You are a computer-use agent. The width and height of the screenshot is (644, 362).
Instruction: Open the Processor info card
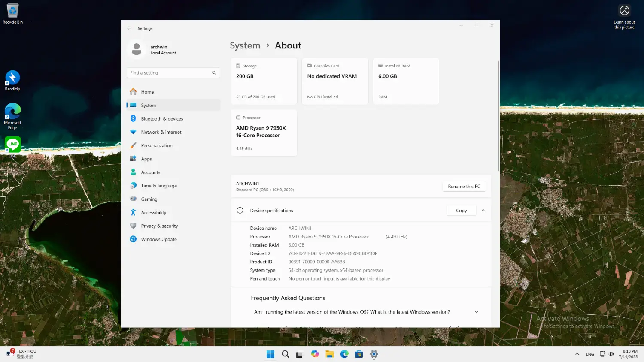pyautogui.click(x=264, y=133)
